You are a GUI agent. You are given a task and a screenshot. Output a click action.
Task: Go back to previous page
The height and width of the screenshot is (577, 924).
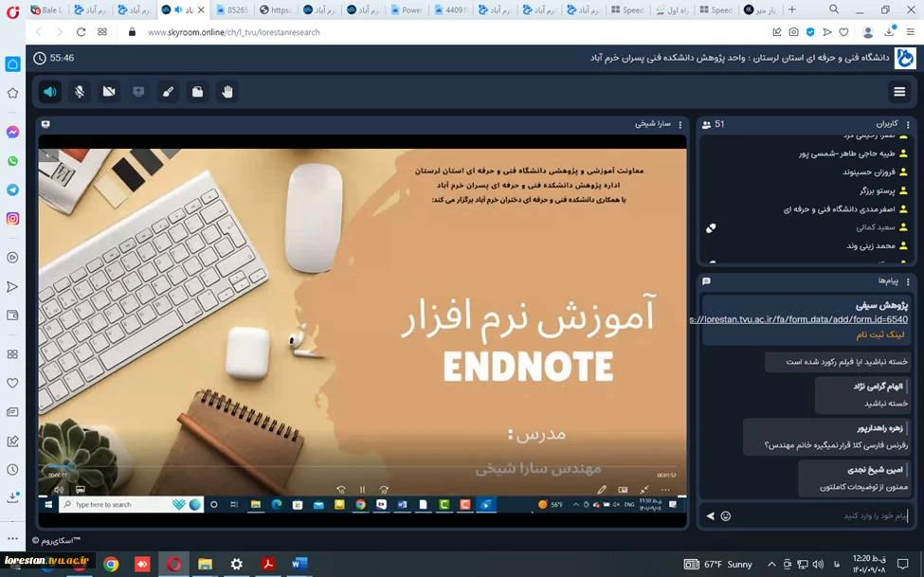pyautogui.click(x=40, y=32)
